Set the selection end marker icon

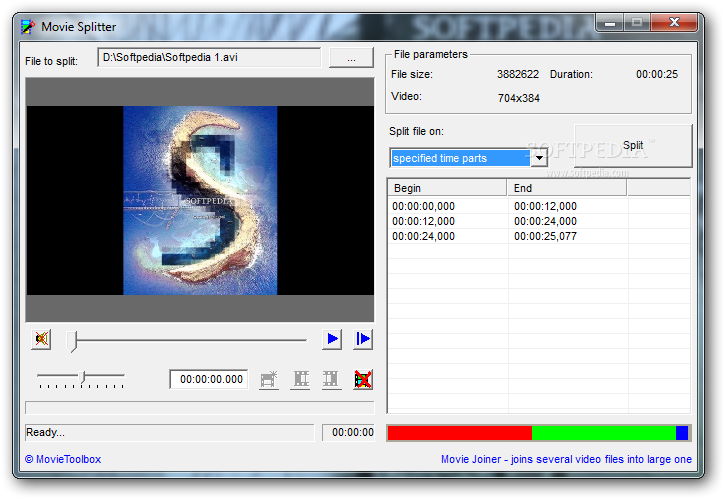[332, 380]
